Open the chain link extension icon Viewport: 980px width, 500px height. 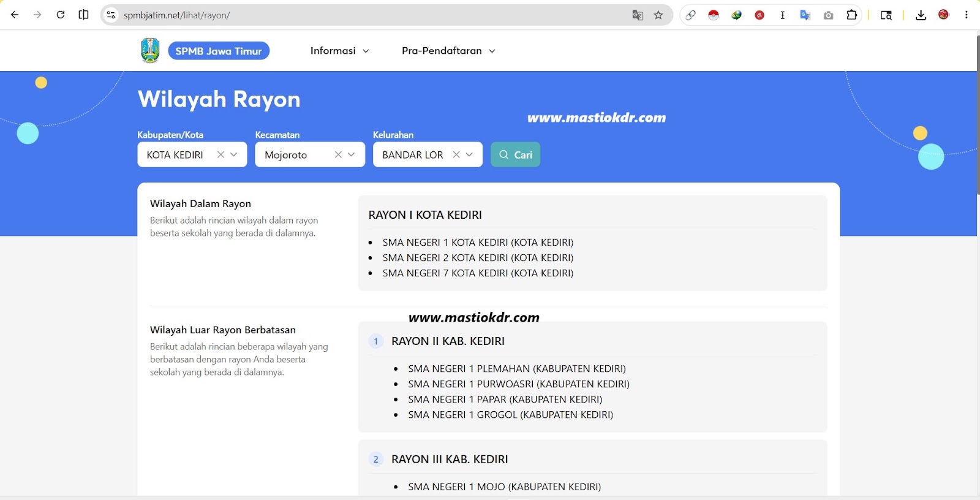point(690,15)
